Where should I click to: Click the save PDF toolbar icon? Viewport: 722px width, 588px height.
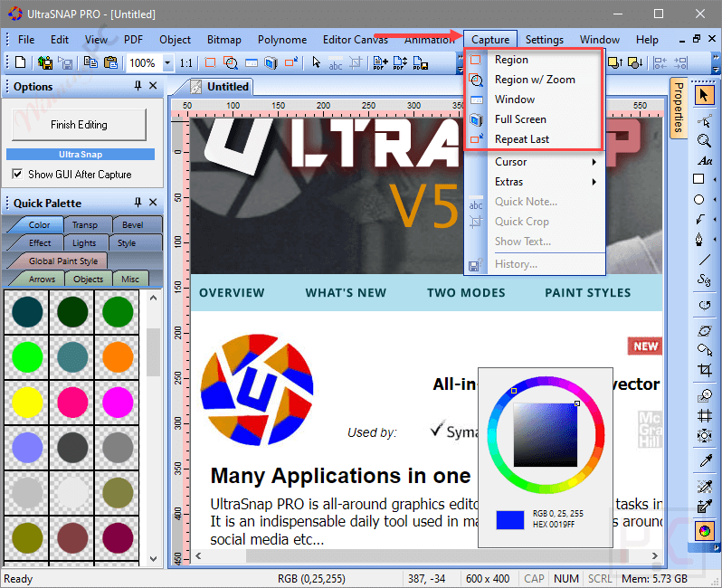pyautogui.click(x=421, y=62)
